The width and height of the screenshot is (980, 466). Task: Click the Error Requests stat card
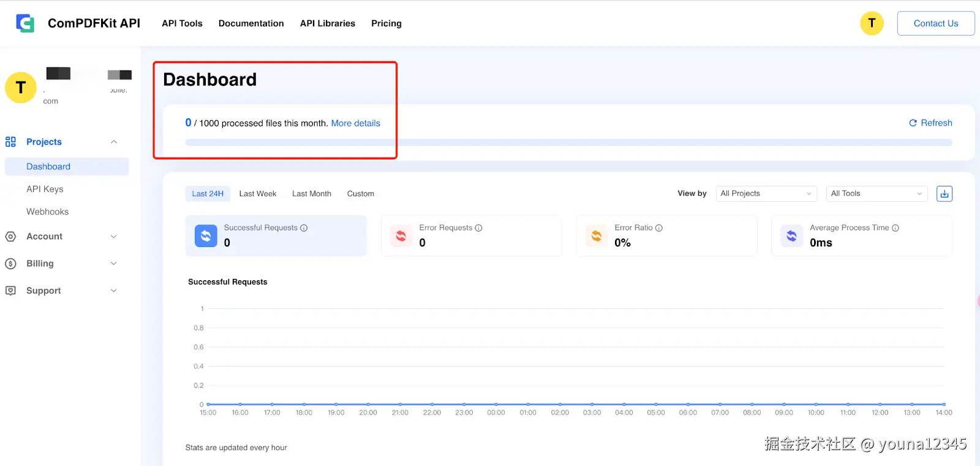(x=471, y=235)
